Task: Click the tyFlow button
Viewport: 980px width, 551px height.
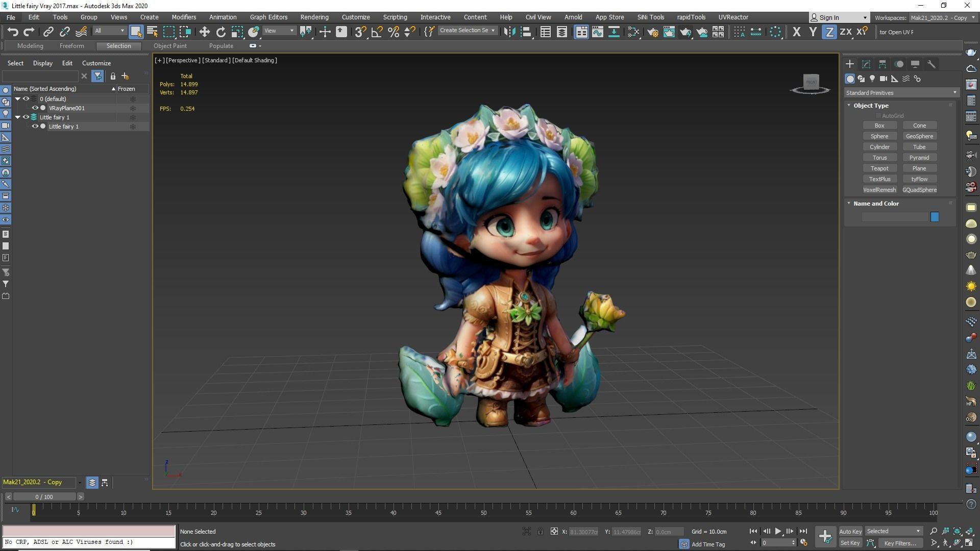Action: pos(919,179)
